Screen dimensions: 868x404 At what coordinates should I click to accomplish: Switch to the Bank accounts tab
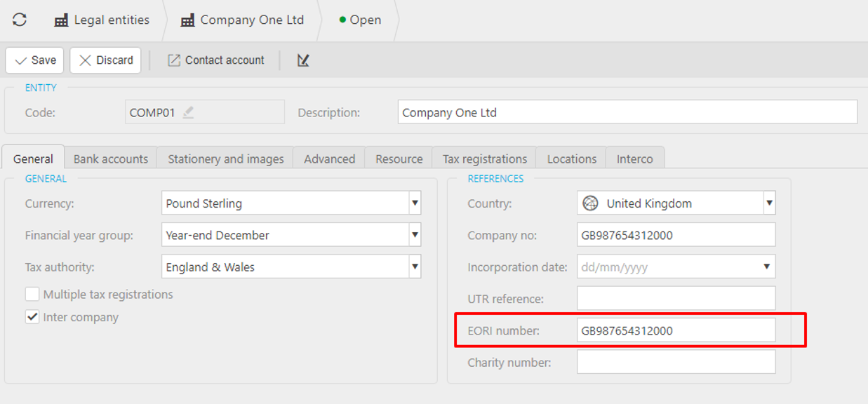tap(111, 159)
